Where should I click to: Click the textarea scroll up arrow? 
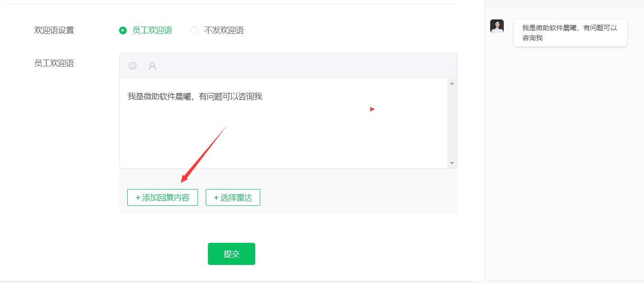pyautogui.click(x=452, y=83)
